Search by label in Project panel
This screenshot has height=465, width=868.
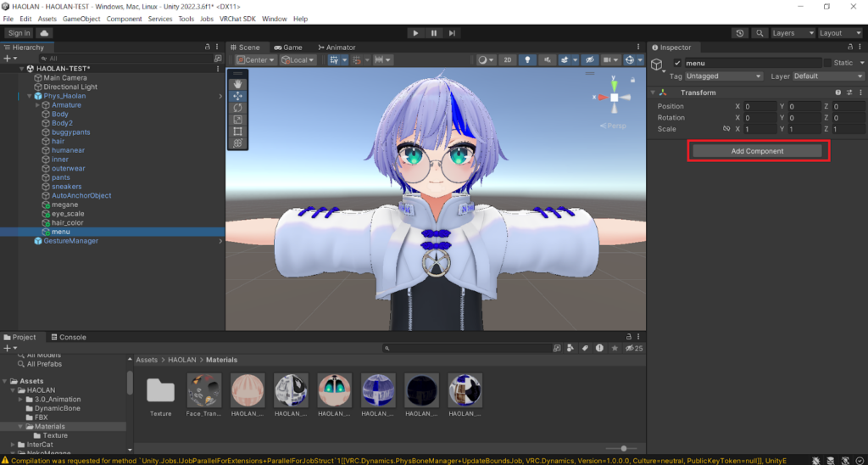585,348
